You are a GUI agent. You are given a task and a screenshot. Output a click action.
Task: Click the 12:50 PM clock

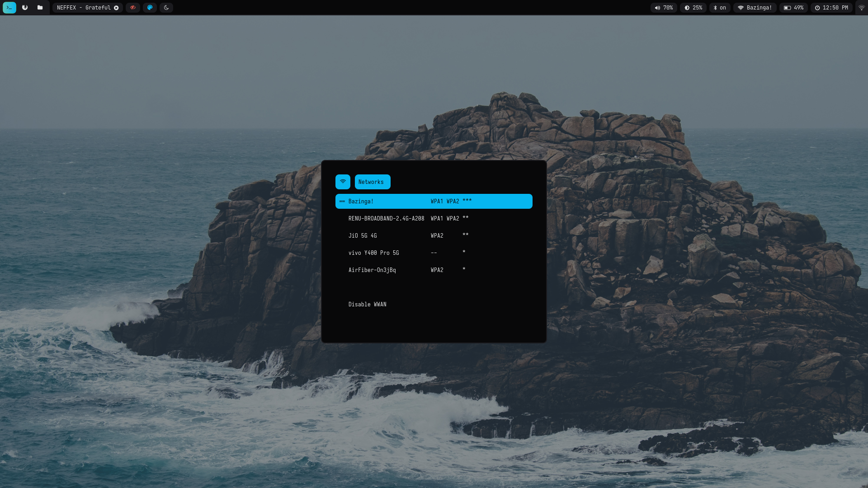pyautogui.click(x=831, y=8)
